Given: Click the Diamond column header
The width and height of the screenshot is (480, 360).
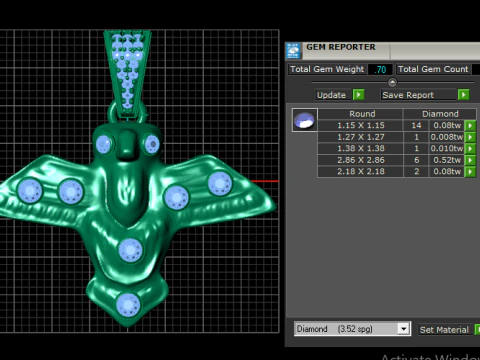Looking at the screenshot, I should click(440, 114).
